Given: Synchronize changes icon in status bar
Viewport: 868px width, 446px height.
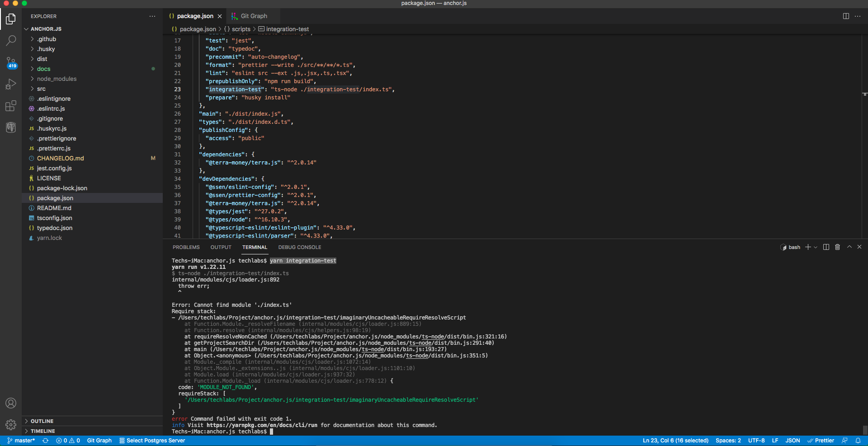Looking at the screenshot, I should click(45, 441).
